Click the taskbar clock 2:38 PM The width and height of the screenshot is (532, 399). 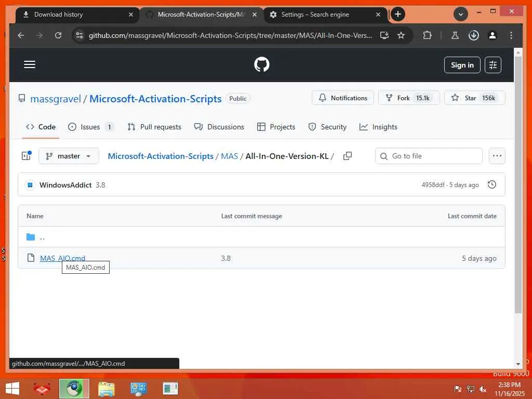coord(509,385)
